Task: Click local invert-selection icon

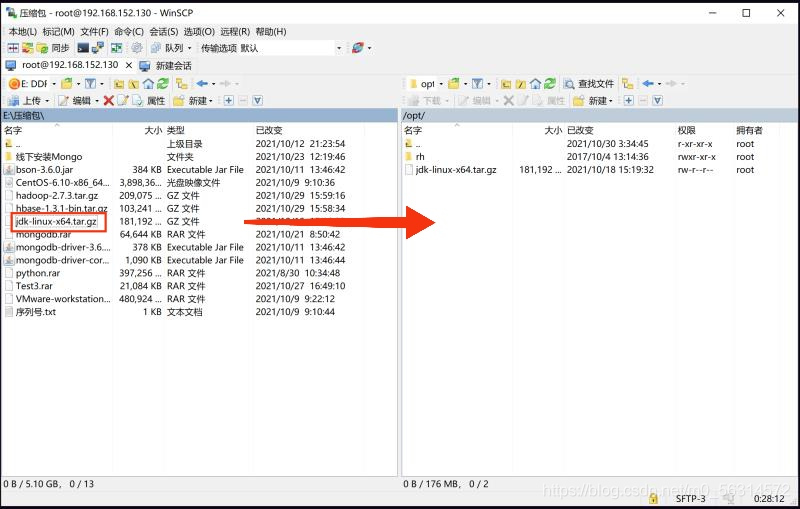Action: (258, 100)
